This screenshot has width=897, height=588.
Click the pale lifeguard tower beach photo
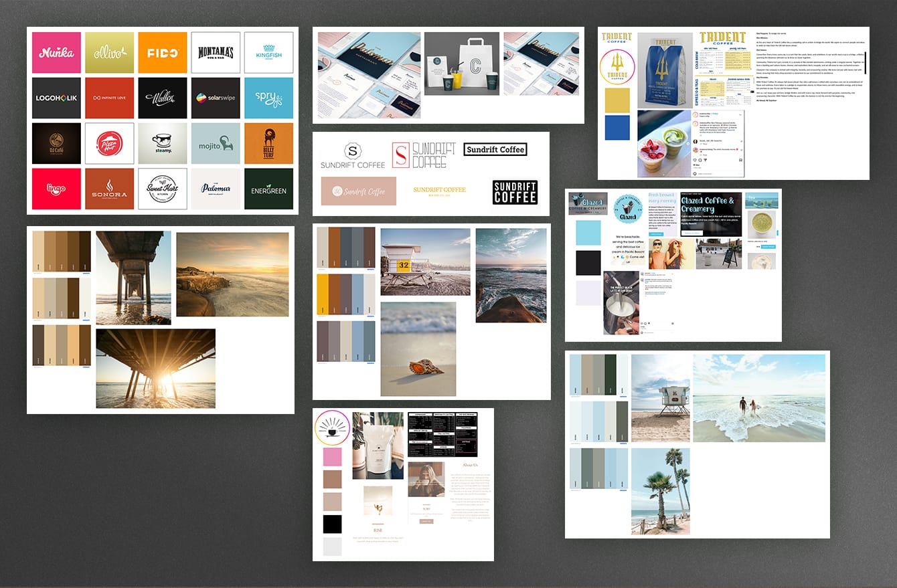[660, 398]
